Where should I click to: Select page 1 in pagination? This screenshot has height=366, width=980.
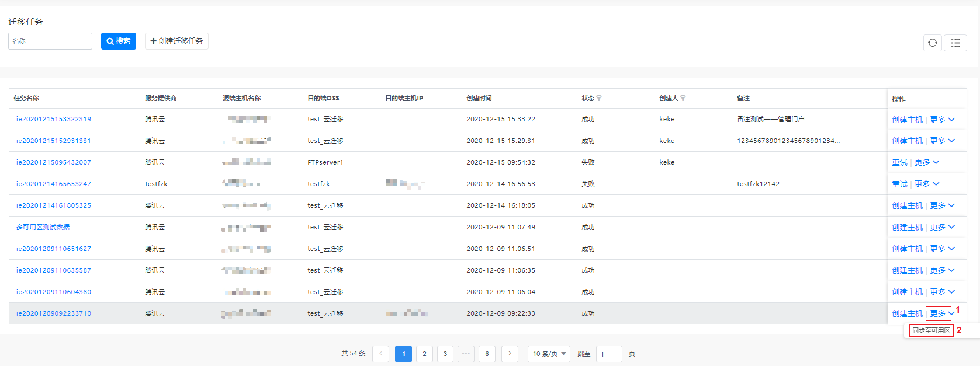click(x=403, y=354)
